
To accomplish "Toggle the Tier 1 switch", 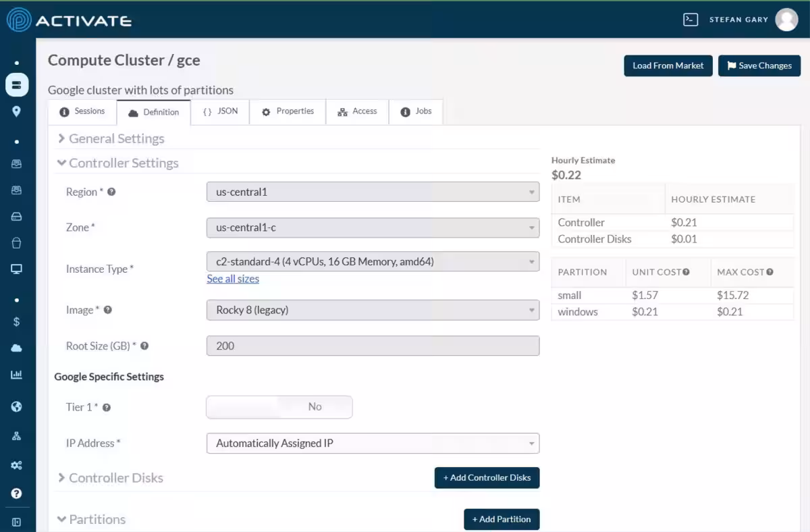I will pyautogui.click(x=279, y=407).
